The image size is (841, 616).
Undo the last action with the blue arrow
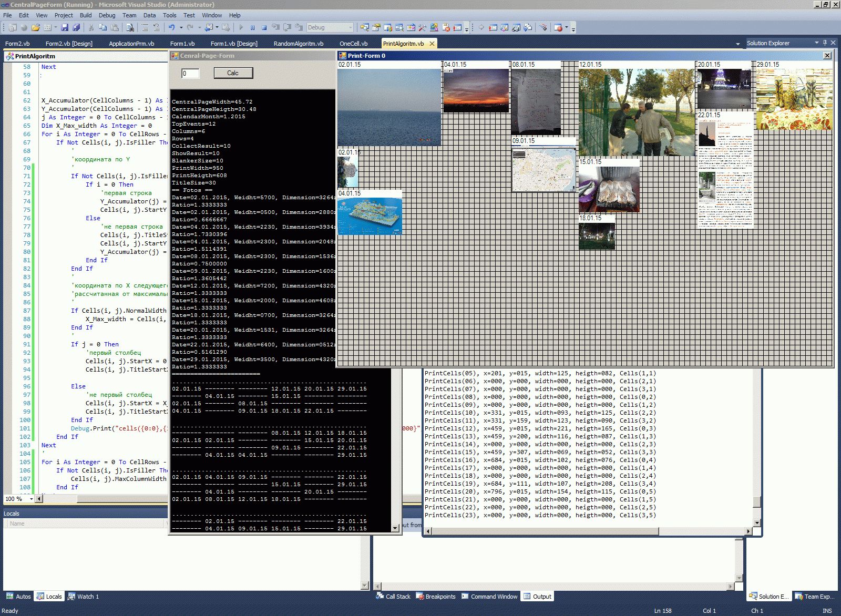(171, 27)
